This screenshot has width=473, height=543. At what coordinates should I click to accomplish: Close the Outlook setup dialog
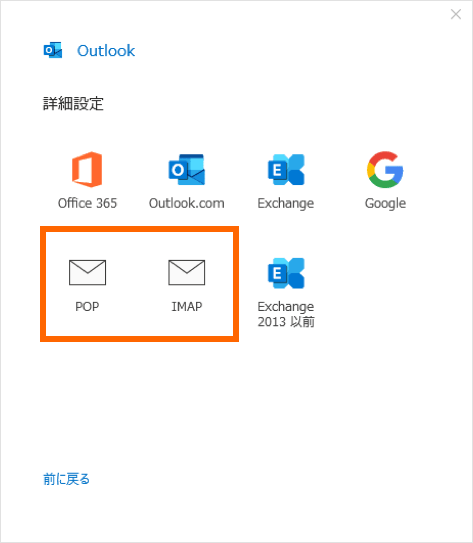click(x=456, y=14)
